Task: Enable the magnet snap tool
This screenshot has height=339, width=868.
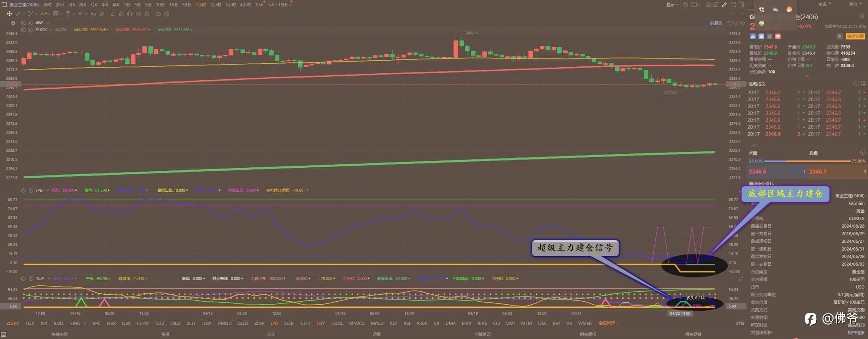Action: [x=121, y=14]
